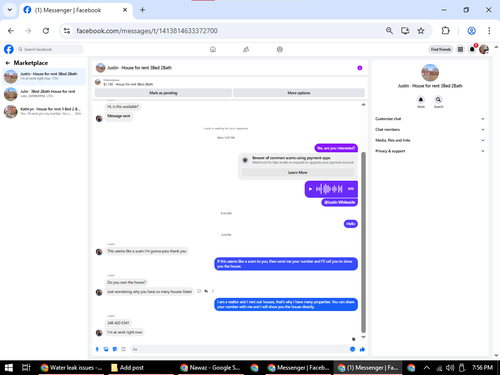Reload the page in Chrome
The image size is (500, 375).
coord(46,31)
